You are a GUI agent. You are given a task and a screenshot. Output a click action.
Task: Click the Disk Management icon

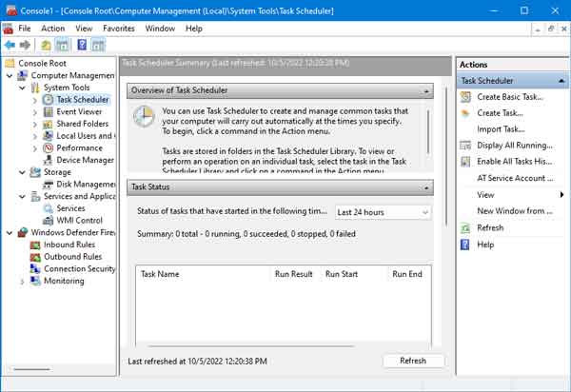tap(48, 185)
